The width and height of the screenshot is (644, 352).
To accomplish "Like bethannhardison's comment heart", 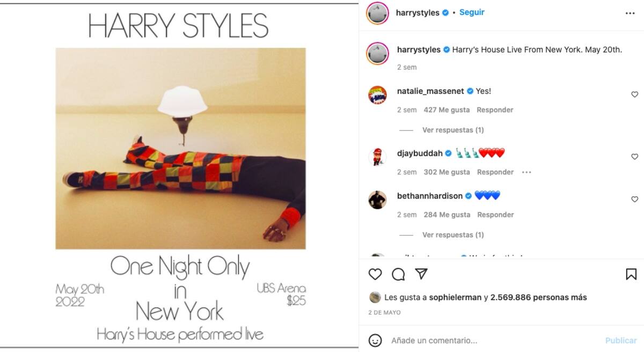I will [x=635, y=199].
